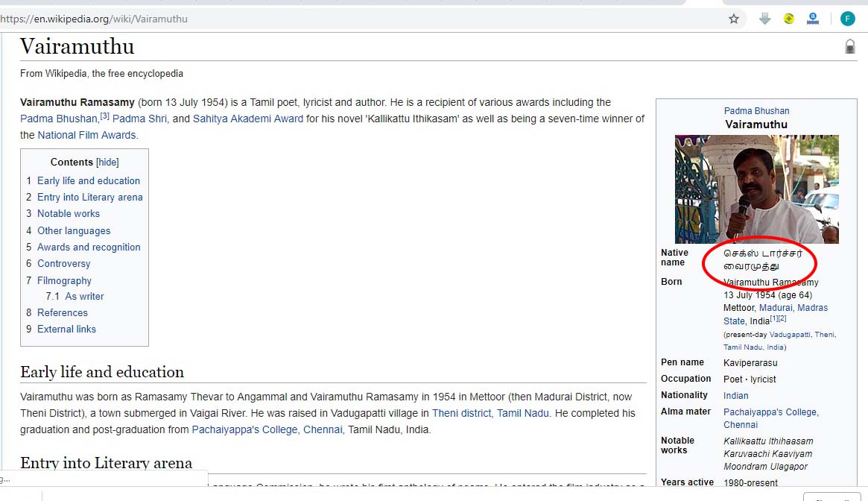Click Karuvaachi Kaaviyam in Notable works

(x=768, y=454)
